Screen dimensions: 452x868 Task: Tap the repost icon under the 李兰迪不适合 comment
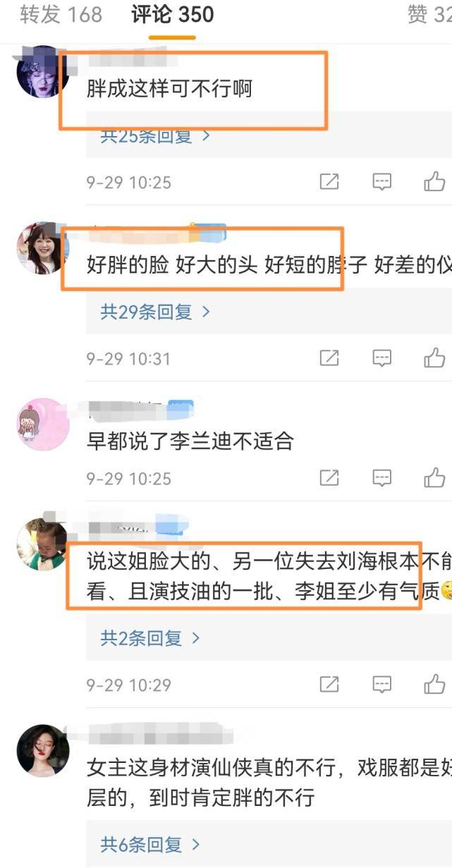[329, 478]
